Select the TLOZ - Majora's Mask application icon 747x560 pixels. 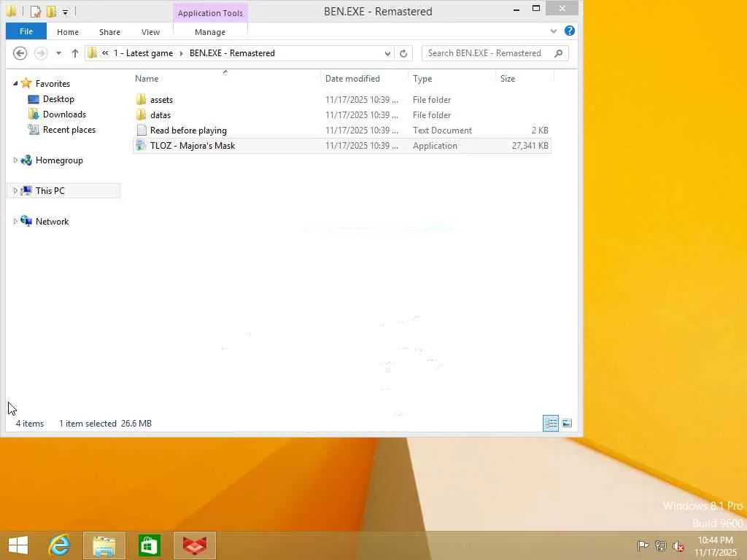click(141, 145)
